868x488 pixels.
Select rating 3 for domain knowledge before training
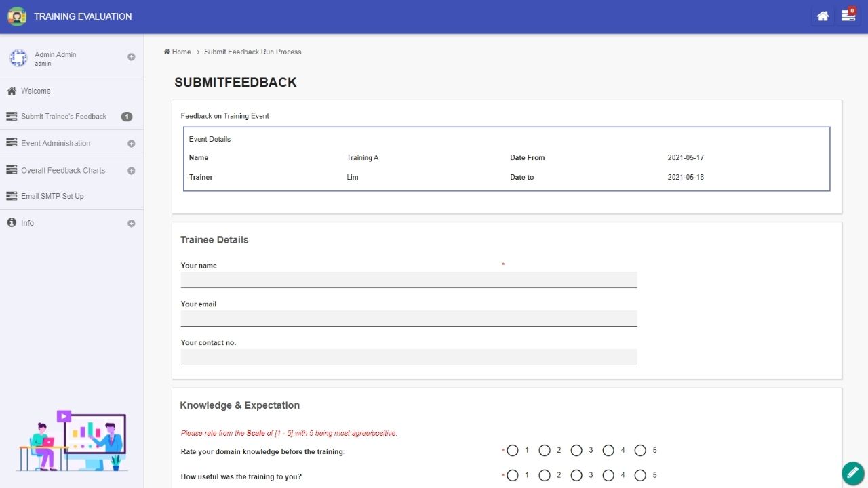pos(576,451)
